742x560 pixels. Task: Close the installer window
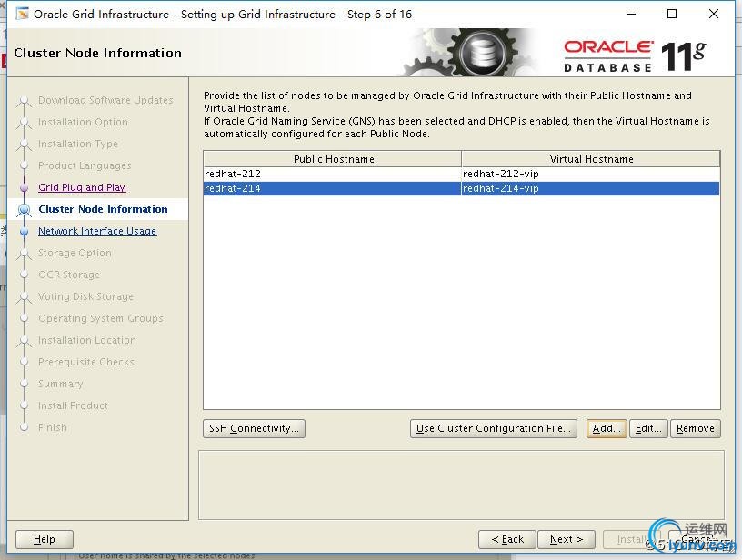point(714,14)
